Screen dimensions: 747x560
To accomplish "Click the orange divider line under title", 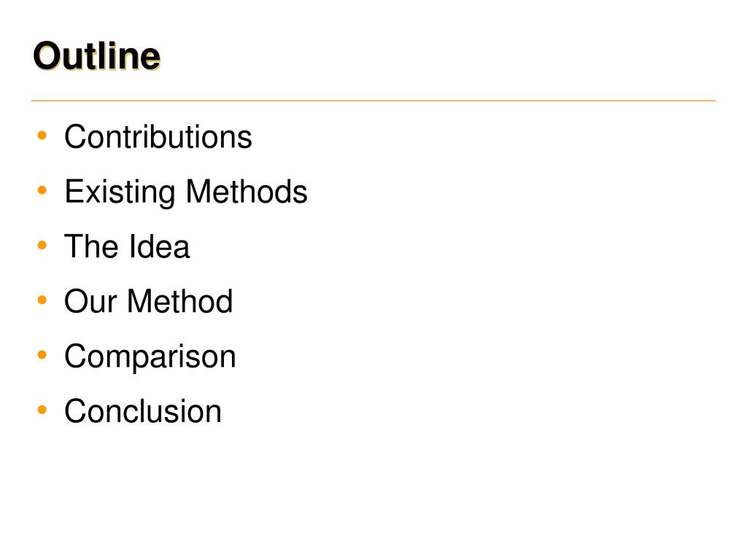I will coord(373,101).
